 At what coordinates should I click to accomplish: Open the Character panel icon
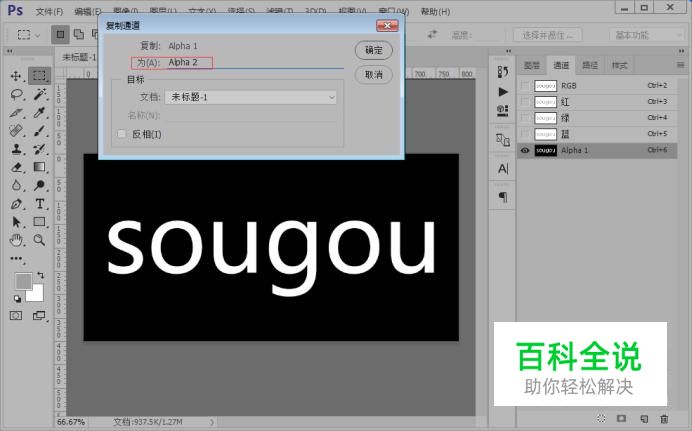point(503,169)
